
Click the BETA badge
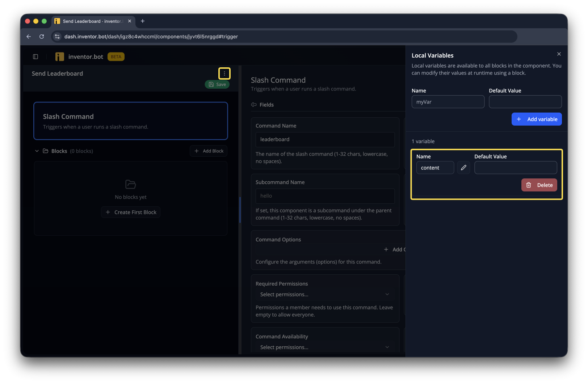116,57
